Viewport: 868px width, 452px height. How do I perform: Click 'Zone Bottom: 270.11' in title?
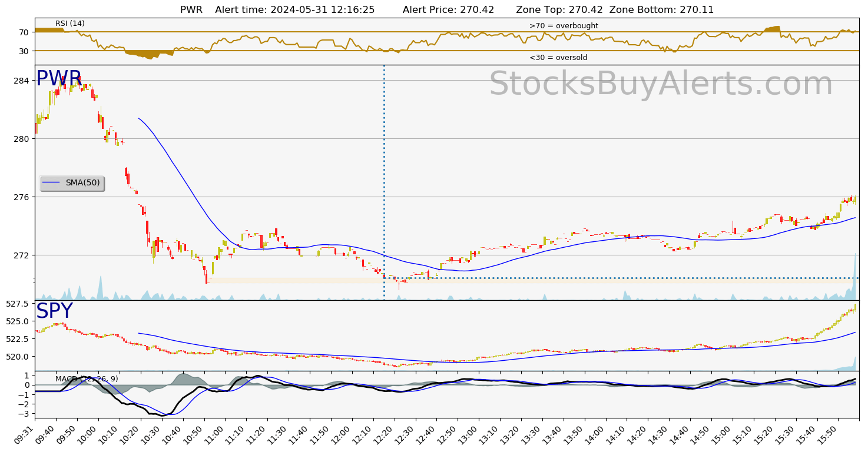pyautogui.click(x=662, y=9)
